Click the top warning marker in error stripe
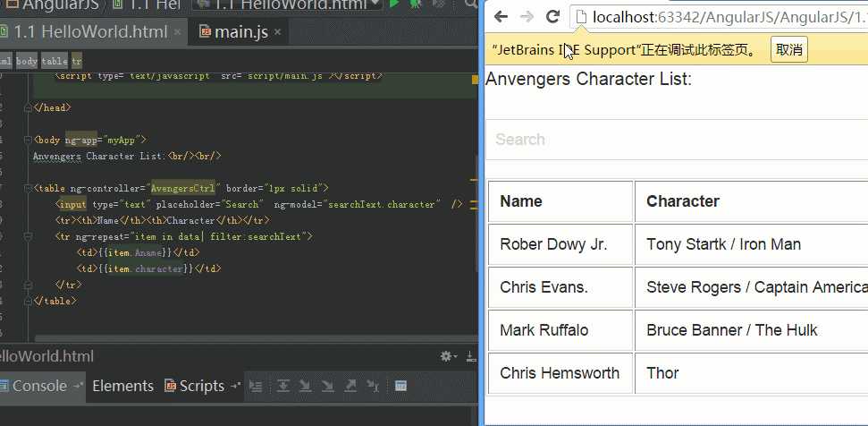Image resolution: width=868 pixels, height=426 pixels. pos(475,80)
